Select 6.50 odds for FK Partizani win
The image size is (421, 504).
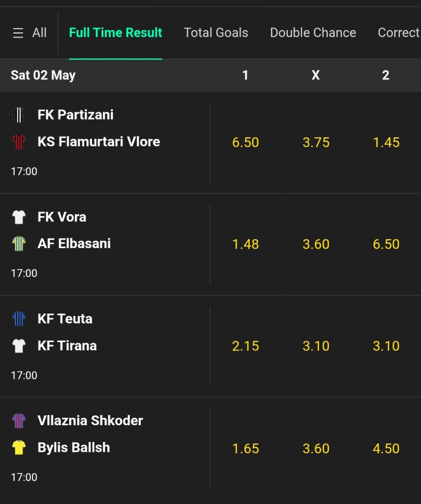(x=245, y=142)
